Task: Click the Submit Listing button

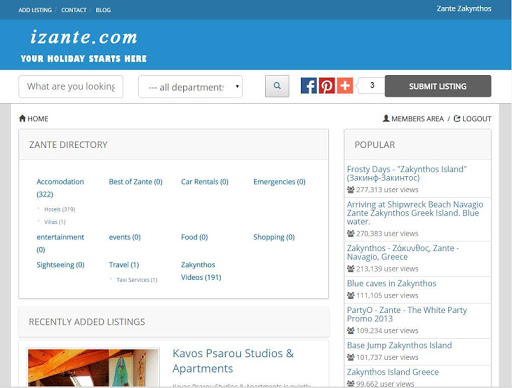Action: point(438,86)
